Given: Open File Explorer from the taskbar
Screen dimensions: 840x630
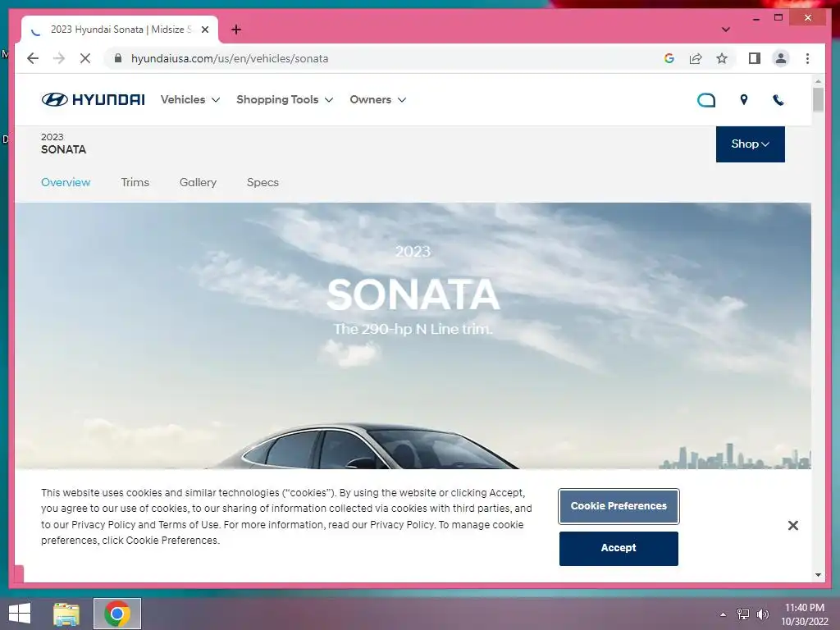Looking at the screenshot, I should [66, 614].
